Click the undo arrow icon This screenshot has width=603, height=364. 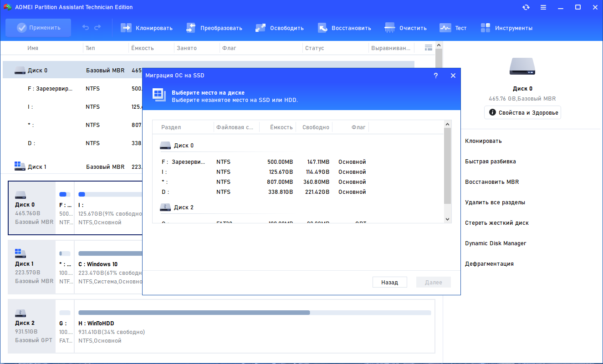click(86, 28)
